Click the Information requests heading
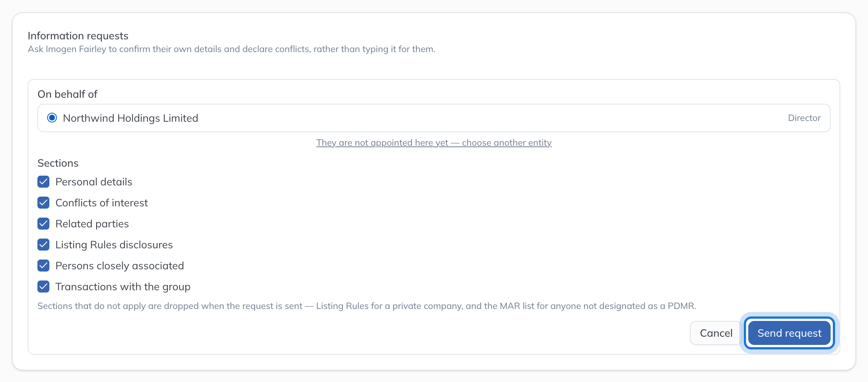868x382 pixels. (78, 36)
